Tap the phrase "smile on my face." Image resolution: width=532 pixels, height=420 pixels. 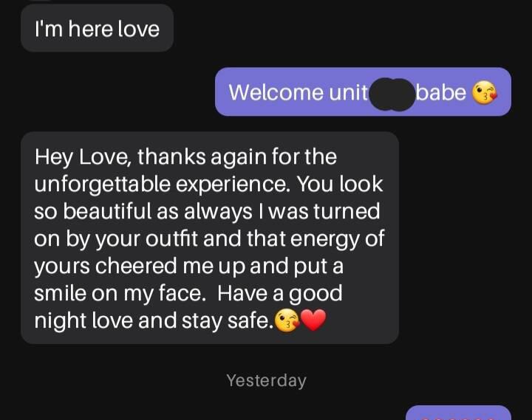click(x=120, y=294)
